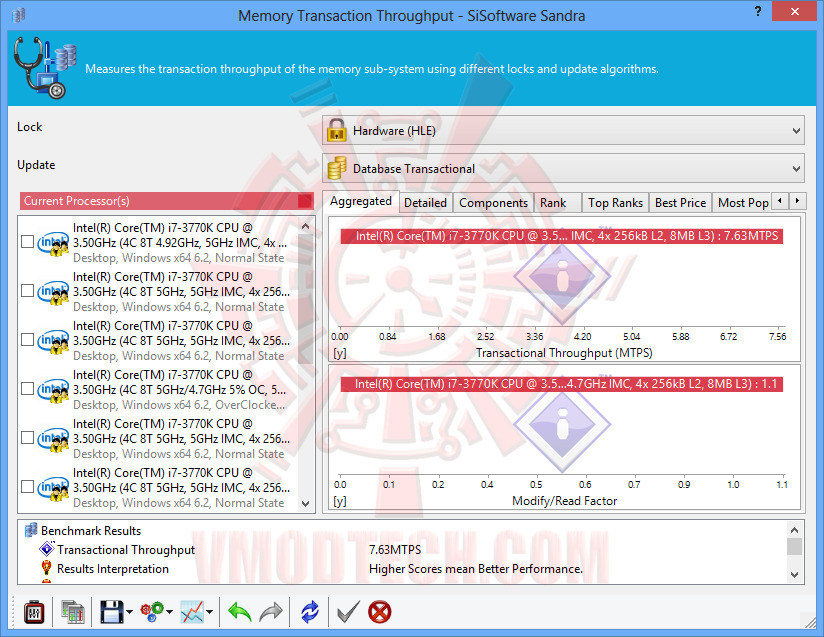Click processor list scrollbar up arrow
Image resolution: width=824 pixels, height=637 pixels.
pyautogui.click(x=306, y=227)
